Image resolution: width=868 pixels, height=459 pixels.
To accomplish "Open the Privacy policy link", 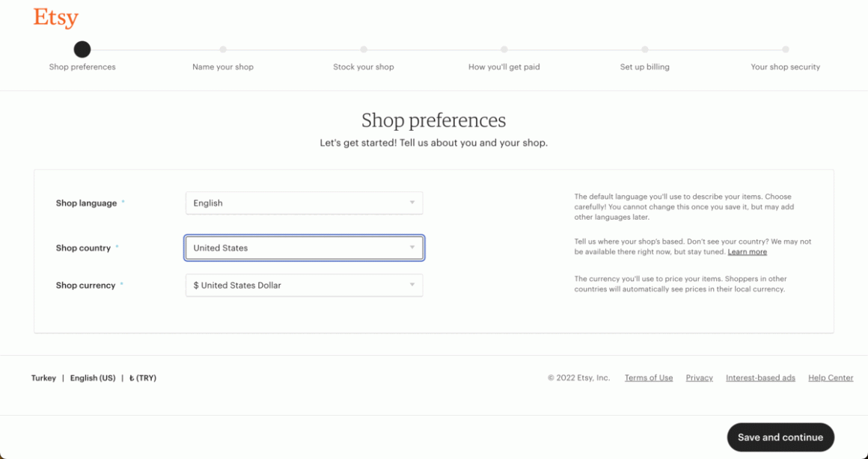I will pyautogui.click(x=699, y=378).
